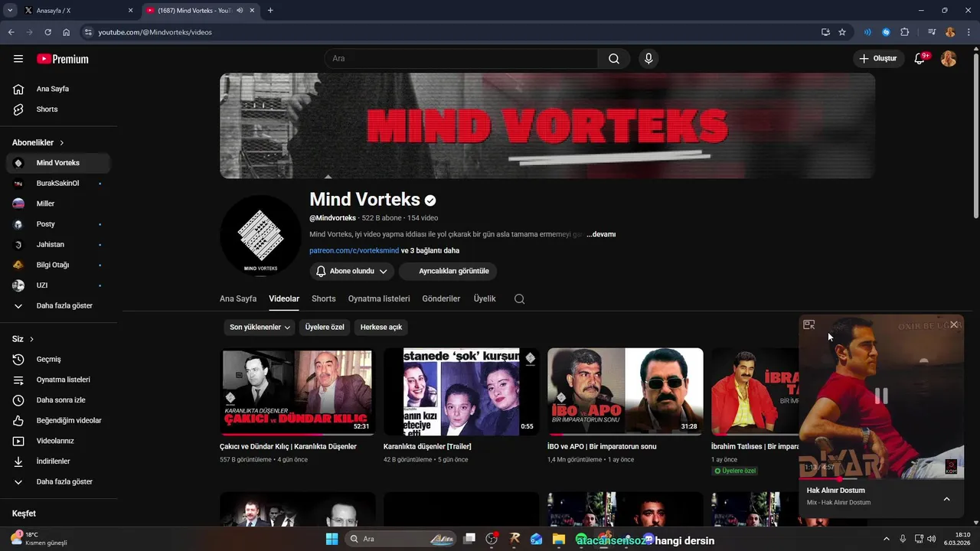Start voice search with microphone icon
The width and height of the screenshot is (980, 551).
(648, 59)
